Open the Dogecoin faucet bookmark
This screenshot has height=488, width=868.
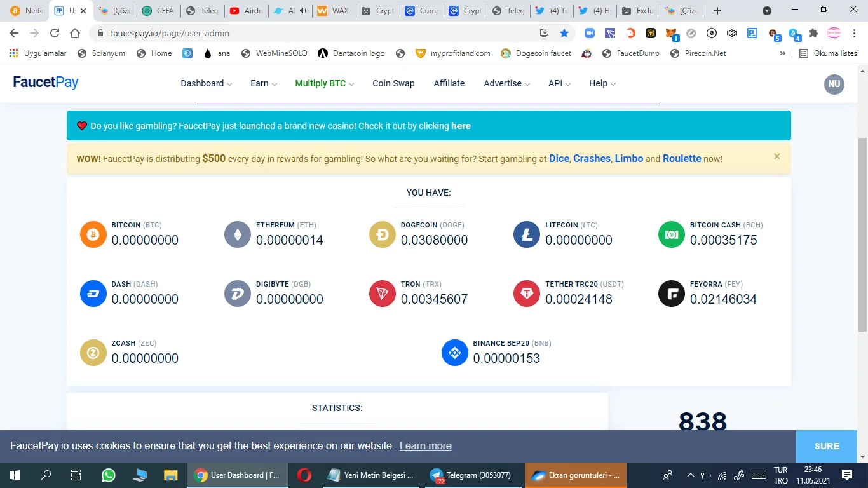tap(536, 53)
